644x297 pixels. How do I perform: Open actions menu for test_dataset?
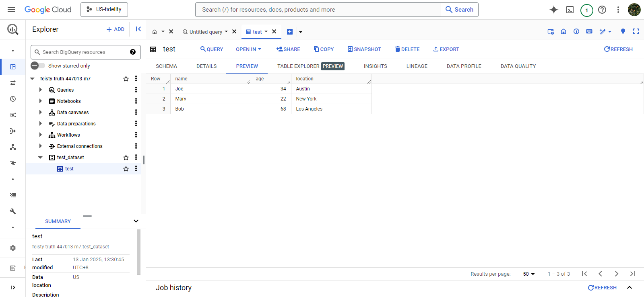pos(136,157)
